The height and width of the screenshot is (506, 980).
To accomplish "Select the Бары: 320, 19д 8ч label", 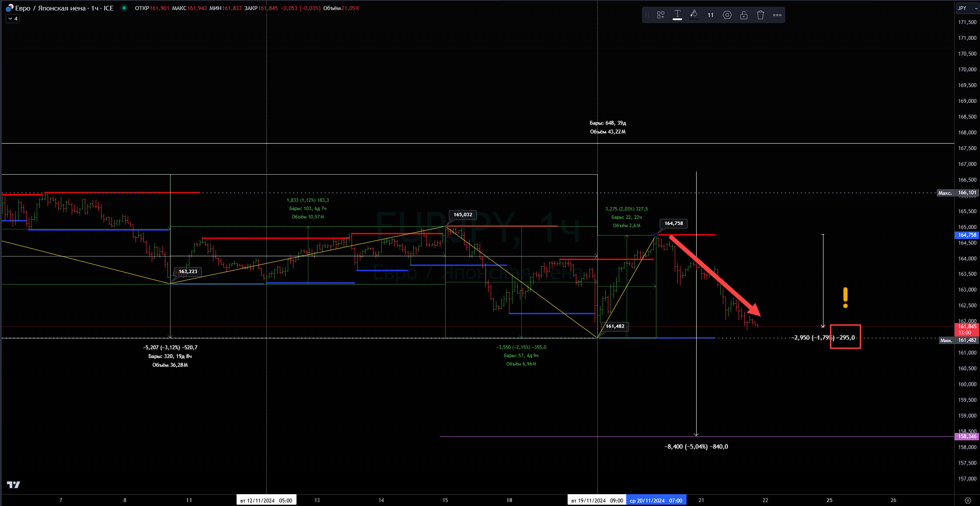I will [x=170, y=356].
